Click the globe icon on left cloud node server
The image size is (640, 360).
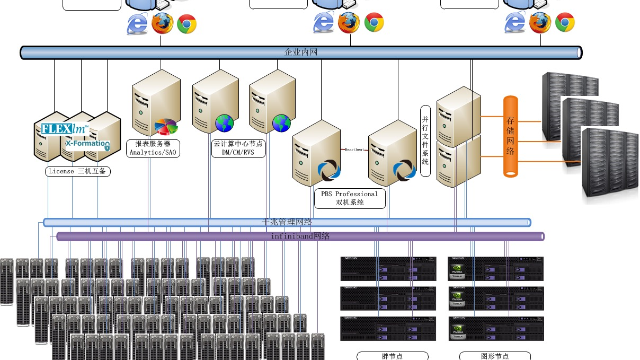click(x=224, y=123)
